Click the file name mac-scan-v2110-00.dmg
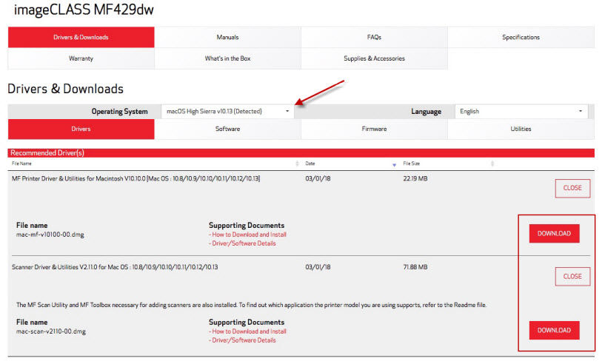602x364 pixels. pos(50,331)
